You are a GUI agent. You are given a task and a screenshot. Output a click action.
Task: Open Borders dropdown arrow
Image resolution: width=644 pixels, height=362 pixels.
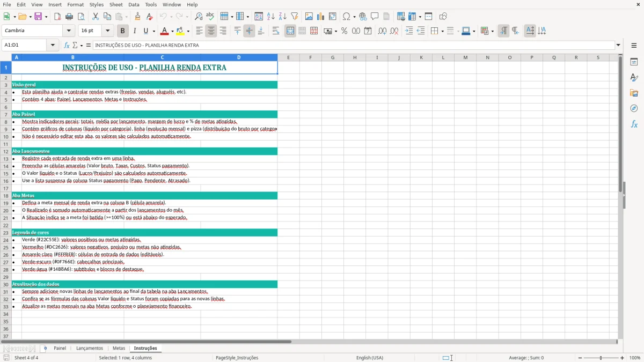click(442, 32)
